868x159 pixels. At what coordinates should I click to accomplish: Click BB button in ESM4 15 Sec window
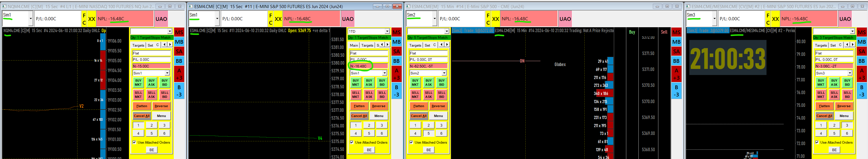click(397, 61)
